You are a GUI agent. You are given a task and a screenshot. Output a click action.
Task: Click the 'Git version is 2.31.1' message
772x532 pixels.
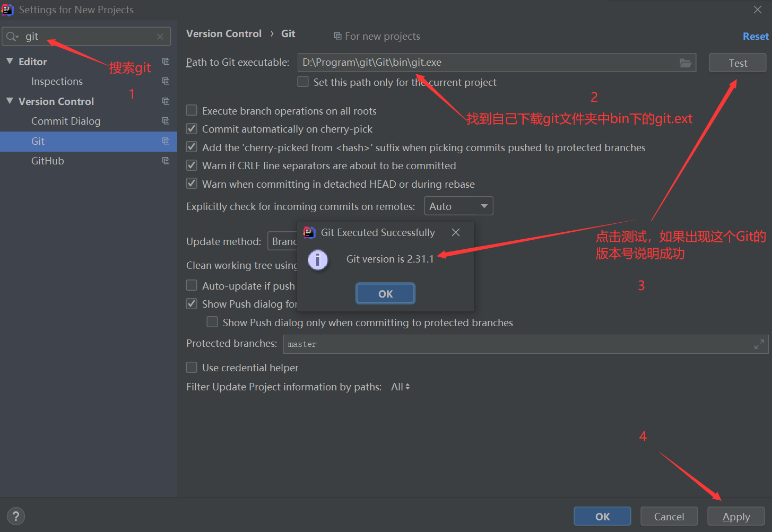(390, 259)
